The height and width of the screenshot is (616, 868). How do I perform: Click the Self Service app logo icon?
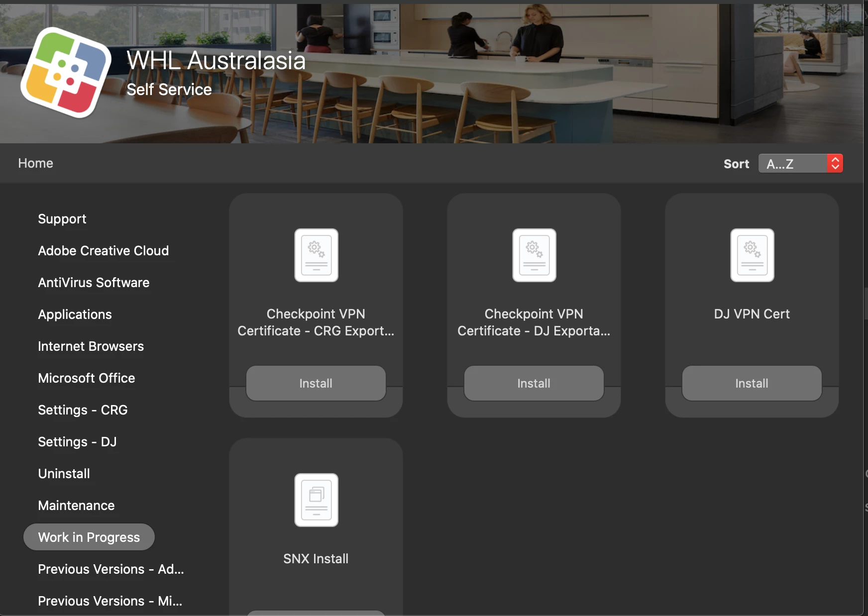pyautogui.click(x=66, y=73)
